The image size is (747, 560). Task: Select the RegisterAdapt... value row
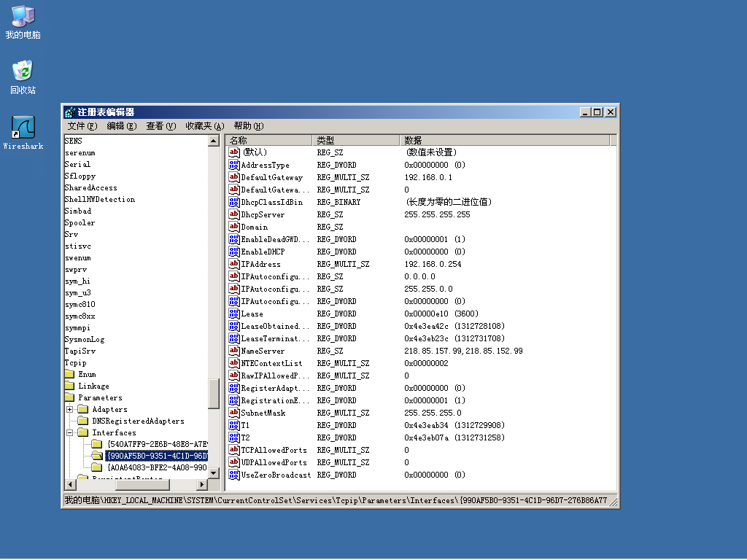point(421,388)
